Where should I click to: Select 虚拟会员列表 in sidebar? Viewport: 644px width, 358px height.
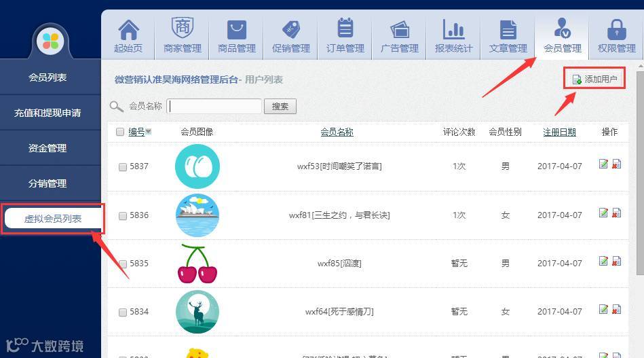tap(52, 219)
